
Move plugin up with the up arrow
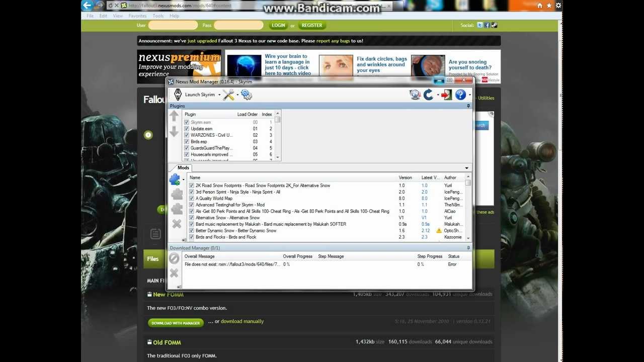(x=174, y=116)
